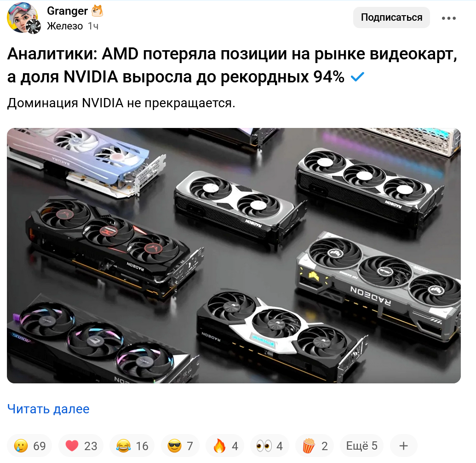Click the doge emoji beside Granger's name

[x=97, y=11]
